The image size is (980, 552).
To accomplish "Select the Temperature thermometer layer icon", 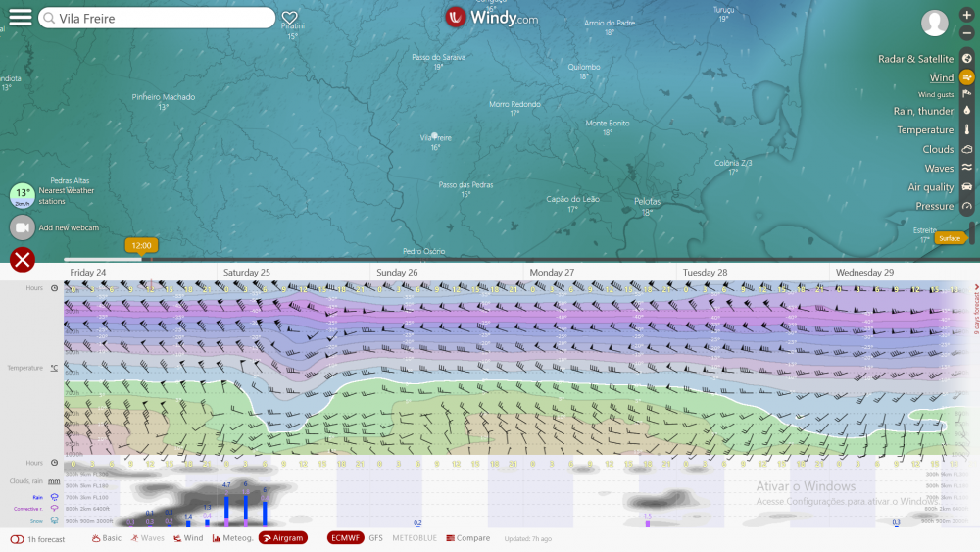I will pyautogui.click(x=967, y=129).
